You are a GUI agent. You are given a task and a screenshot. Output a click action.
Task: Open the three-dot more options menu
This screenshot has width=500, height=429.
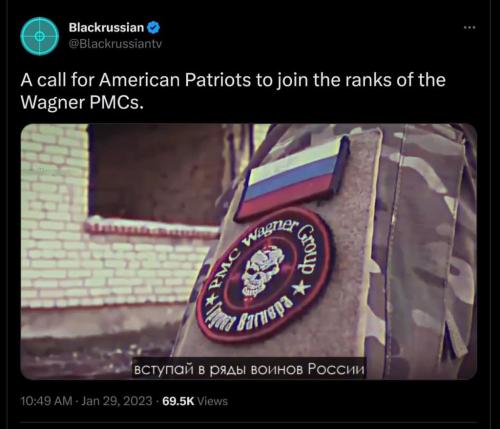pos(469,27)
